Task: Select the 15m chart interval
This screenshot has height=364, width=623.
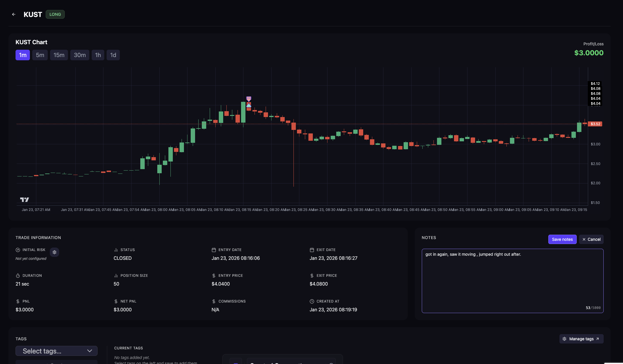Action: 59,55
